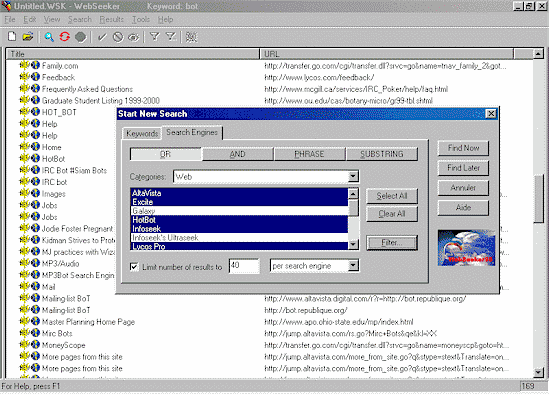
Task: Open the Help menu
Action: coord(165,19)
